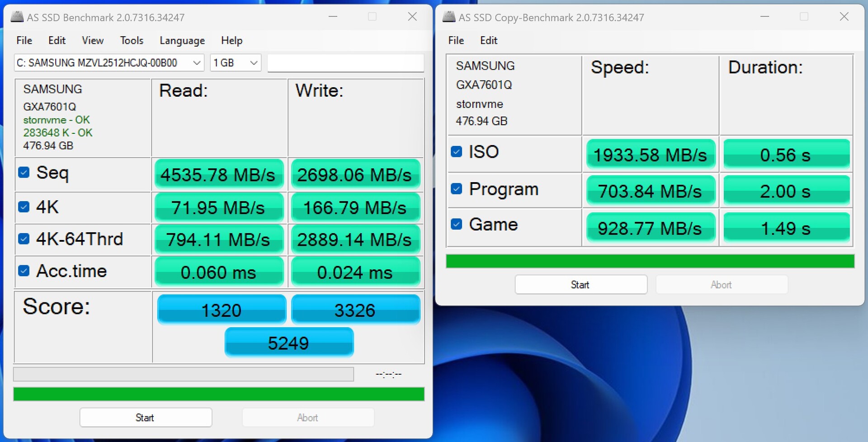Click Start in Copy-Benchmark window
Image resolution: width=868 pixels, height=442 pixels.
581,285
